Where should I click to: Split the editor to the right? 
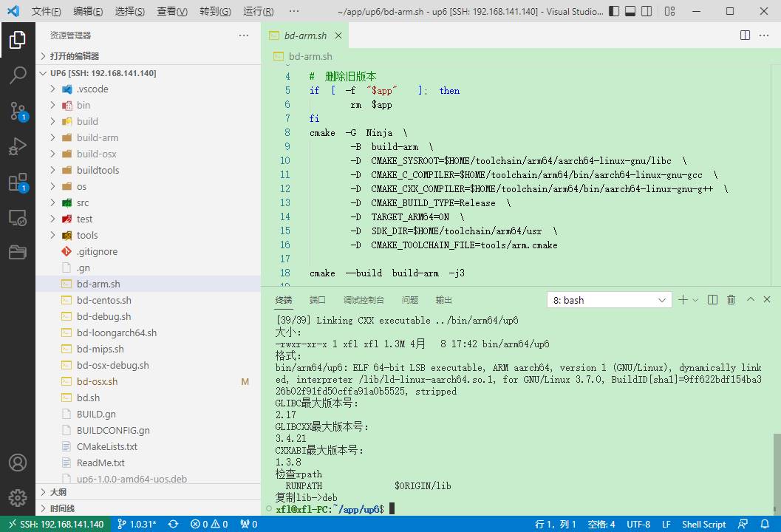(x=745, y=35)
